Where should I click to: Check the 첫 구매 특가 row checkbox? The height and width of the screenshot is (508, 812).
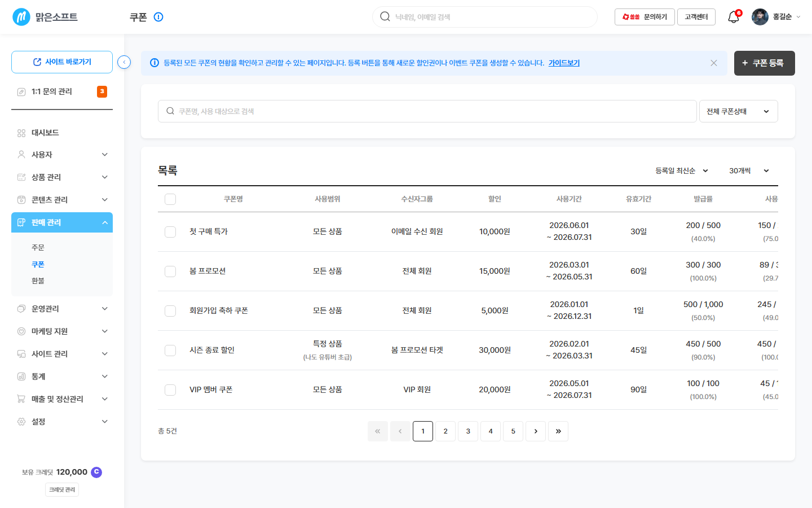tap(170, 232)
